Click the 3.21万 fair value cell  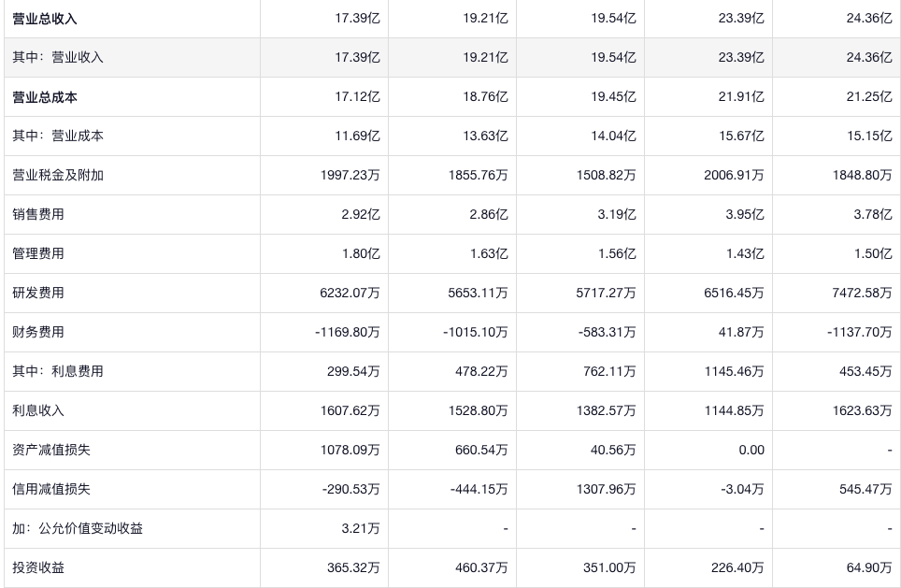tap(361, 529)
